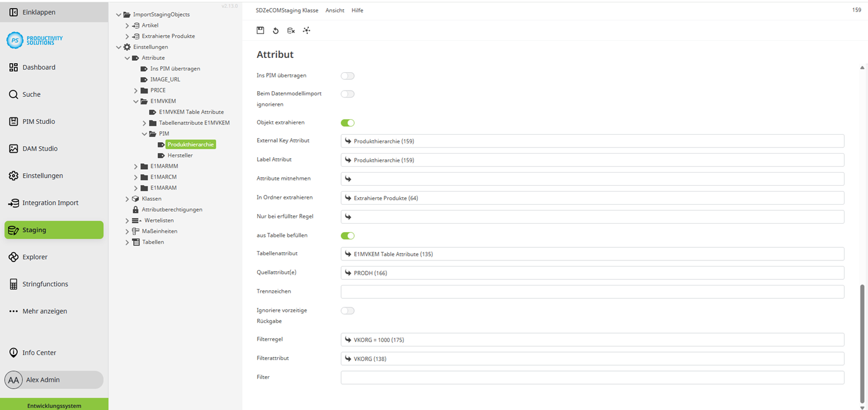Collapse the Attribute tree node
Screen dimensions: 868x410
[x=127, y=57]
